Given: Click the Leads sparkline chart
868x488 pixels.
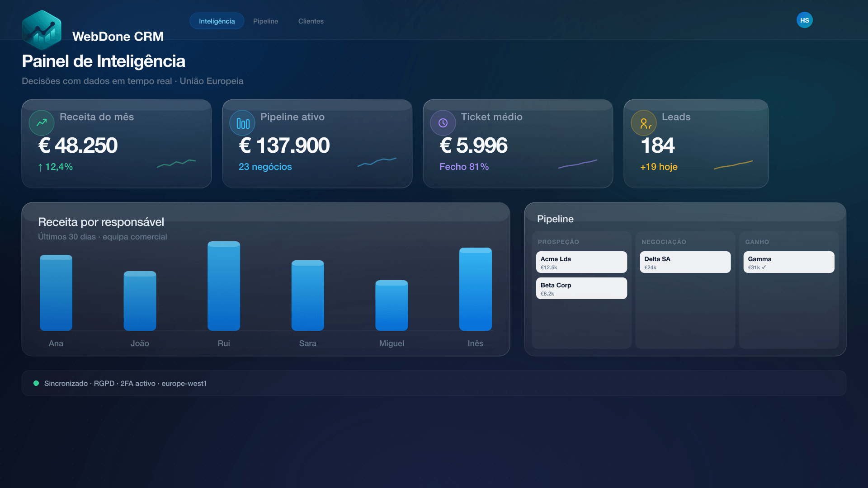Looking at the screenshot, I should tap(733, 165).
